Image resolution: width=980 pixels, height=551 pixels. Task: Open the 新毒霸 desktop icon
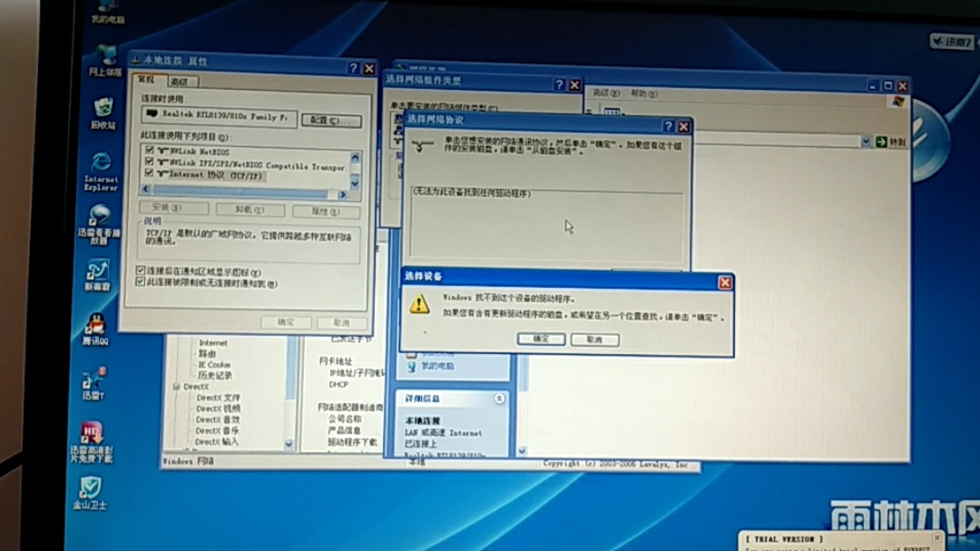pyautogui.click(x=97, y=274)
